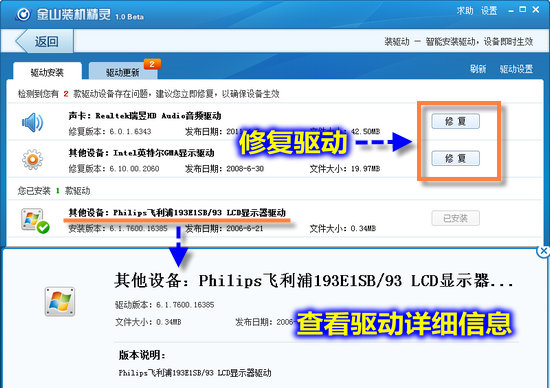The image size is (550, 388).
Task: Open the 设置 settings menu
Action: [x=489, y=11]
